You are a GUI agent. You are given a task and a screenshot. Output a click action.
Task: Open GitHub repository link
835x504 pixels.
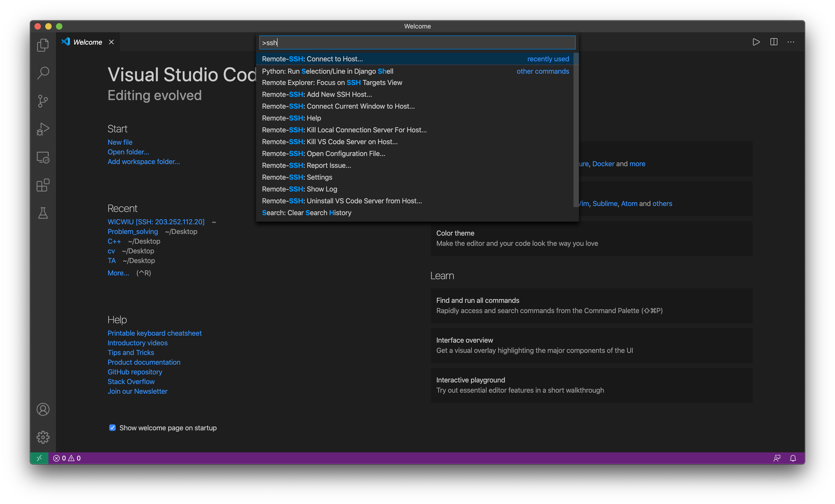pyautogui.click(x=135, y=372)
